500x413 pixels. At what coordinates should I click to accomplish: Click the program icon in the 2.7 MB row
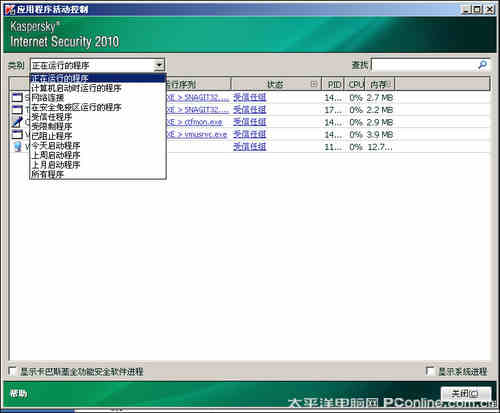[x=17, y=97]
